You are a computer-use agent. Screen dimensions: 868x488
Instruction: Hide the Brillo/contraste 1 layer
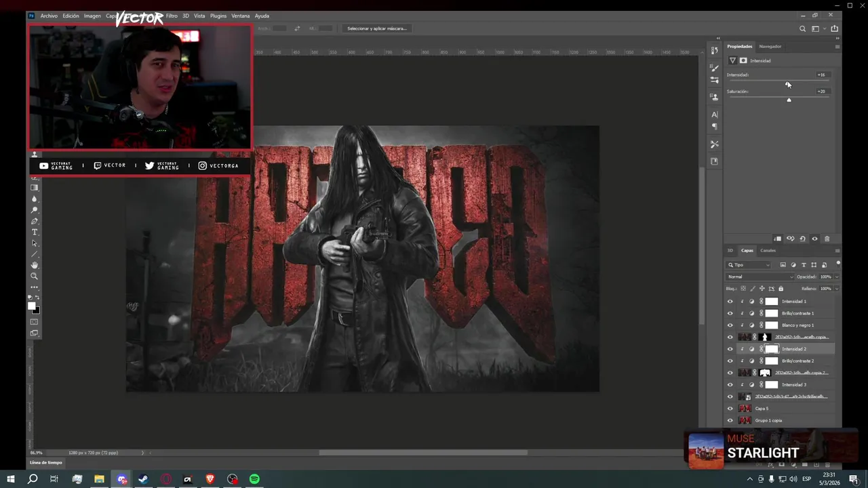(730, 313)
